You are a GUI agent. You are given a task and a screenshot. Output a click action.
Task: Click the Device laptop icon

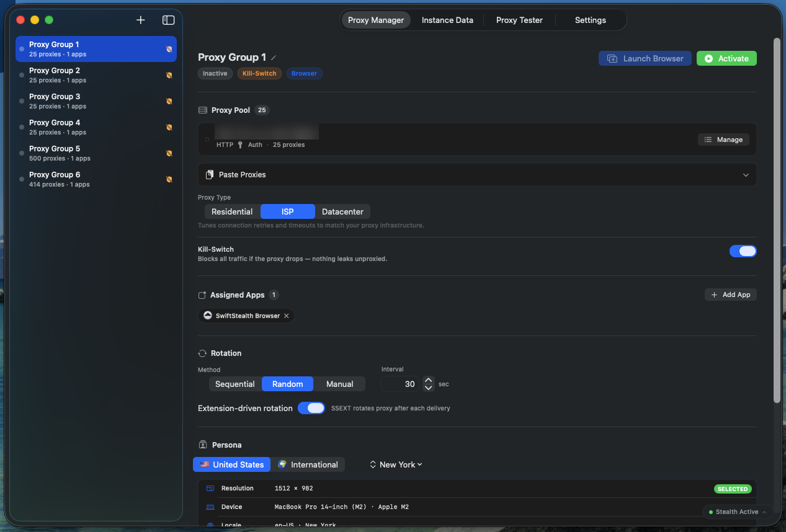(x=210, y=507)
